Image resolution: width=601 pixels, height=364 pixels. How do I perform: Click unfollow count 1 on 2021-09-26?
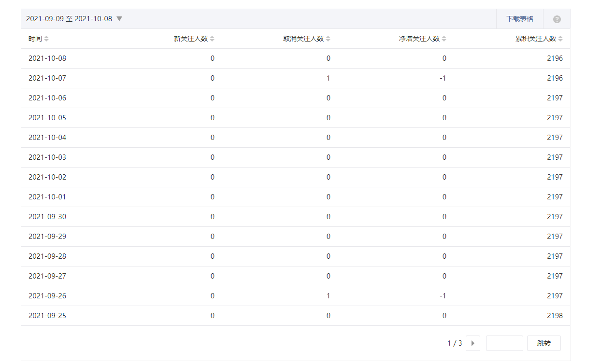coord(328,296)
